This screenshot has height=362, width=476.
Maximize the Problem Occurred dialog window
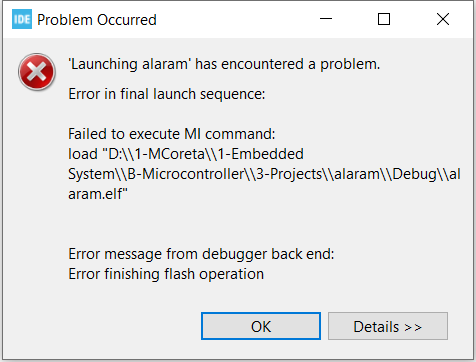click(384, 19)
